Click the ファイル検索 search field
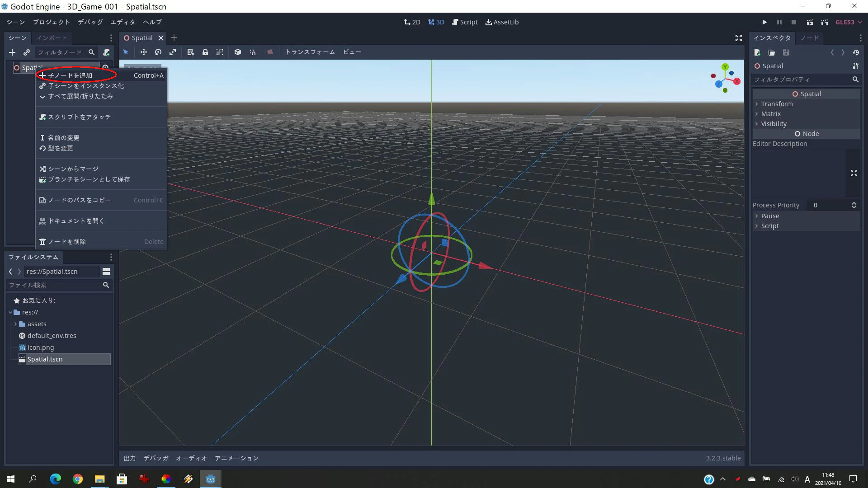This screenshot has height=488, width=868. point(59,285)
